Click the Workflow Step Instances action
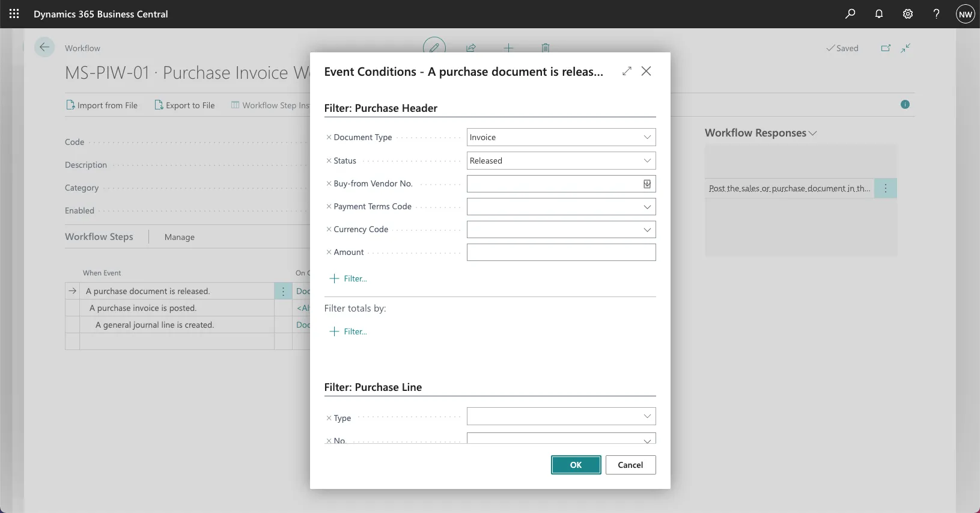Viewport: 980px width, 513px height. pyautogui.click(x=270, y=105)
